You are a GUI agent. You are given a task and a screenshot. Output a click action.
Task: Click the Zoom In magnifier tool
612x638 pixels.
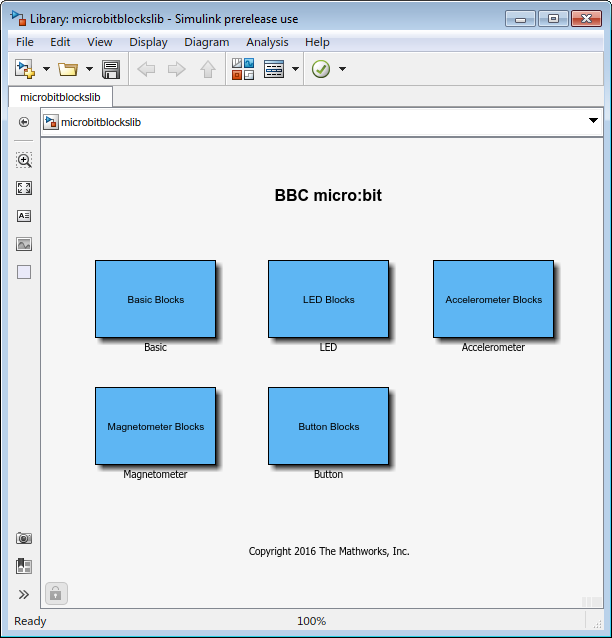(24, 160)
